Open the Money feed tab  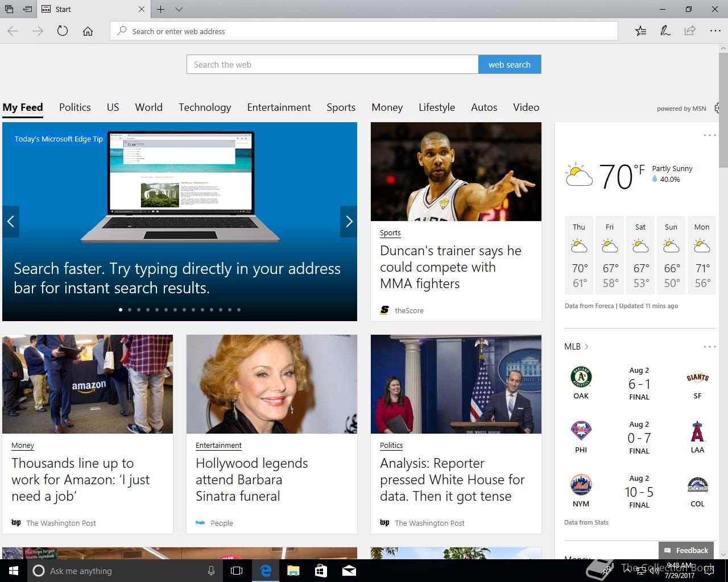387,107
